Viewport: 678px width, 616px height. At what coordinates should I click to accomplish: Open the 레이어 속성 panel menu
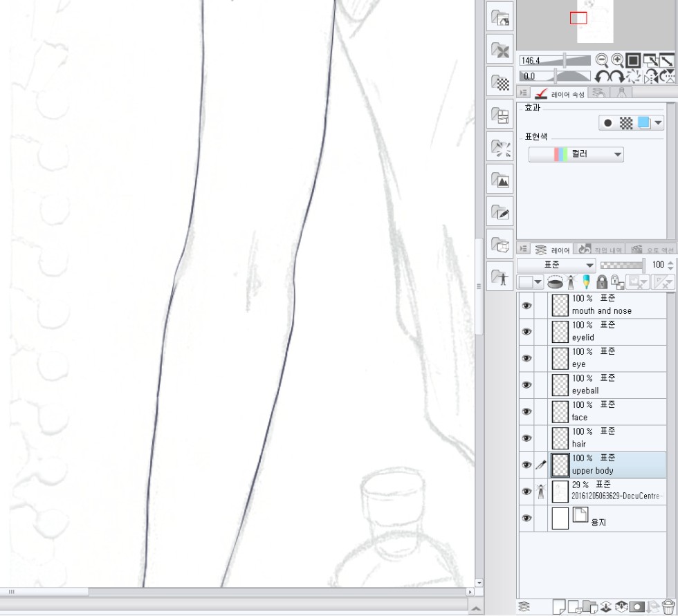[523, 93]
